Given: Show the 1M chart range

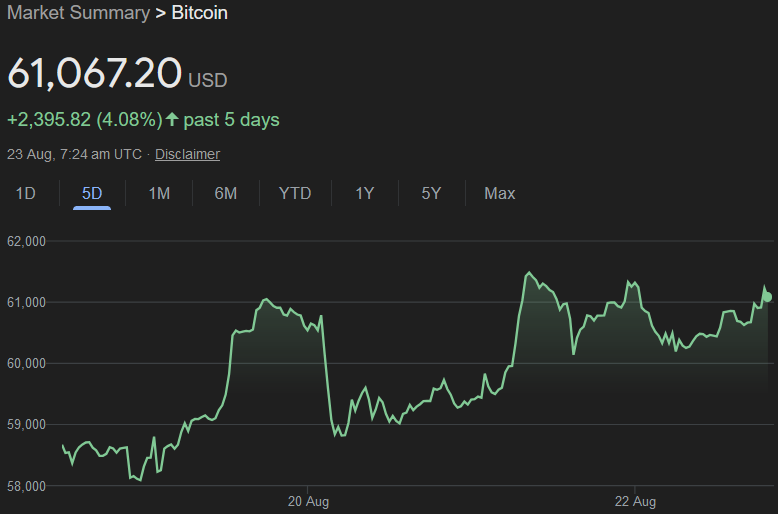Looking at the screenshot, I should (159, 193).
